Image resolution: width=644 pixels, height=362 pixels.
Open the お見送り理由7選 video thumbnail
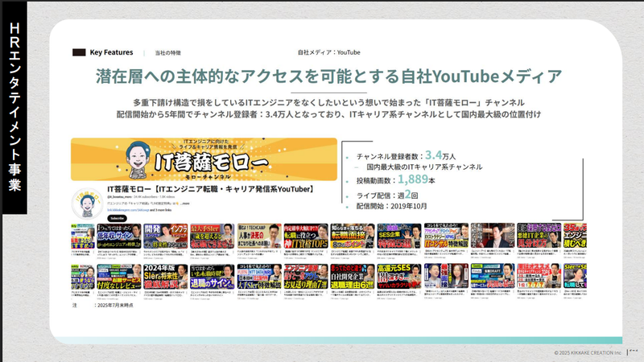pyautogui.click(x=306, y=277)
